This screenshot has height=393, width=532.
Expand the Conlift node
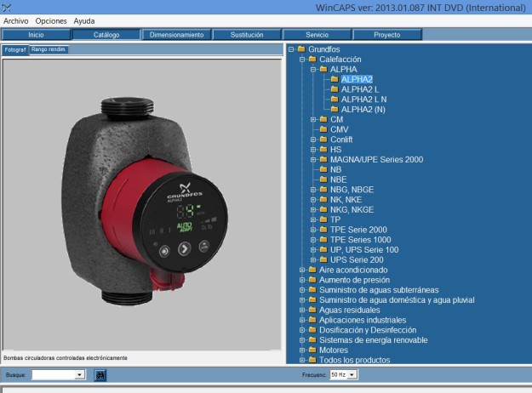[x=313, y=140]
